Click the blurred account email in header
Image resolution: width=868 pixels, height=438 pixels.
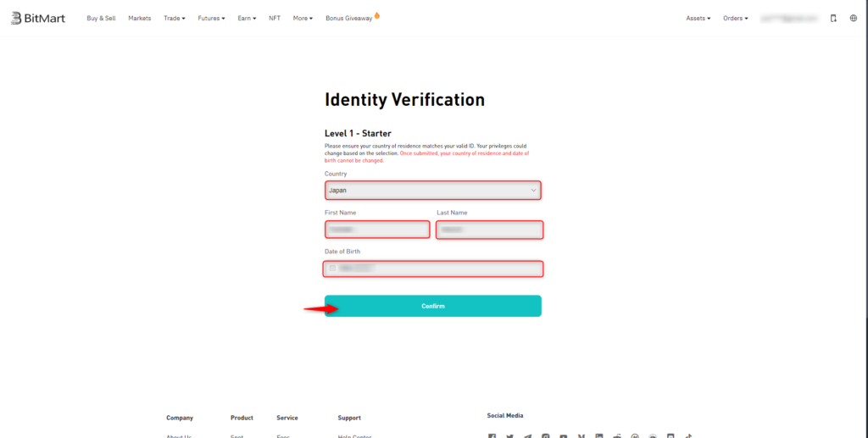pyautogui.click(x=789, y=18)
